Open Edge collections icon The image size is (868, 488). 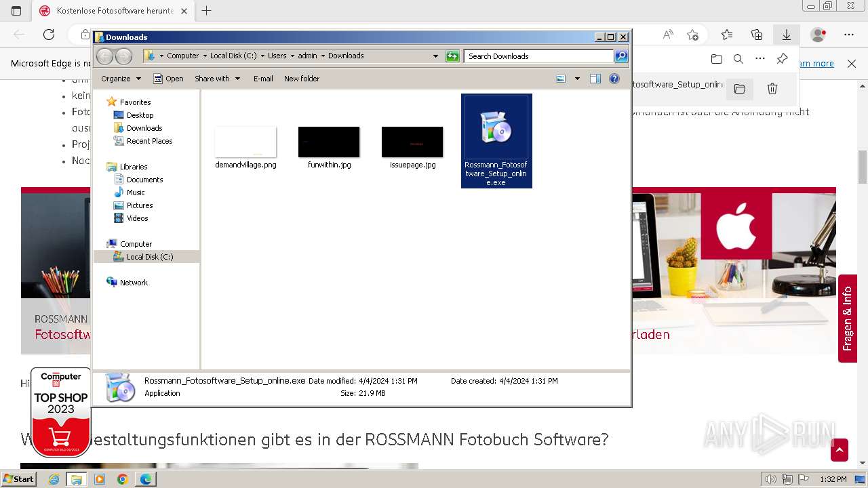(x=757, y=35)
